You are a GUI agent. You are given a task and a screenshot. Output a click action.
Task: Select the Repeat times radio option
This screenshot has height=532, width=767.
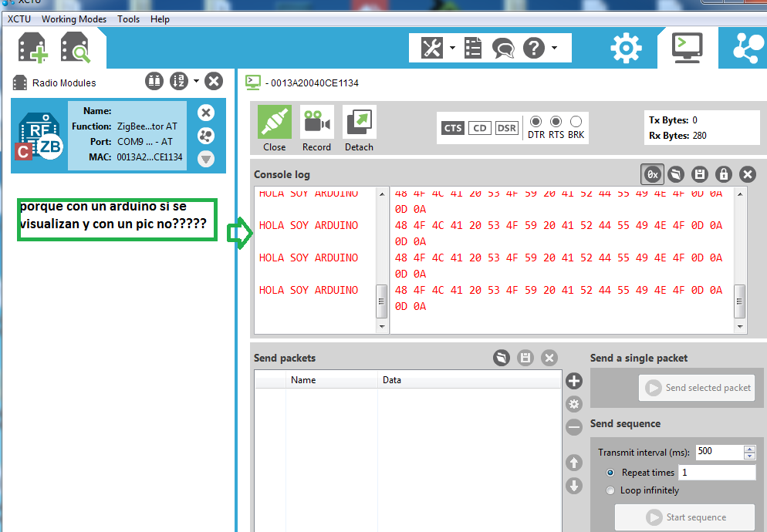[x=610, y=473]
